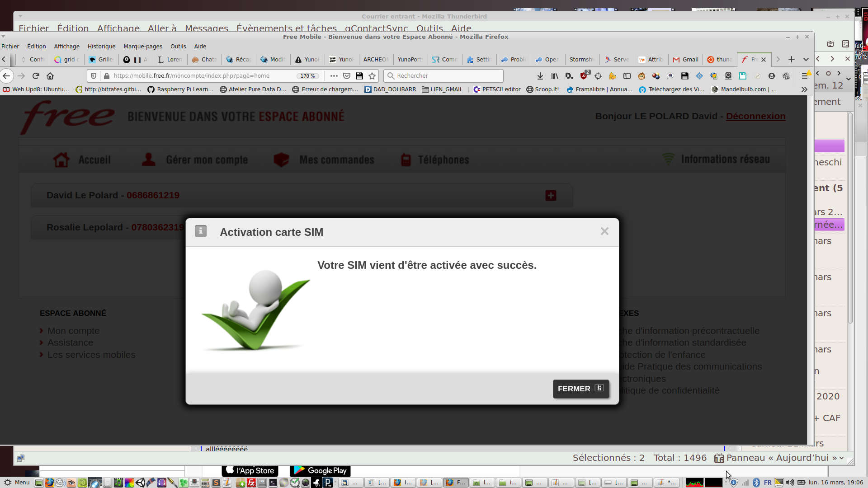Open the page actions three-dots menu
The image size is (868, 488).
pos(334,76)
